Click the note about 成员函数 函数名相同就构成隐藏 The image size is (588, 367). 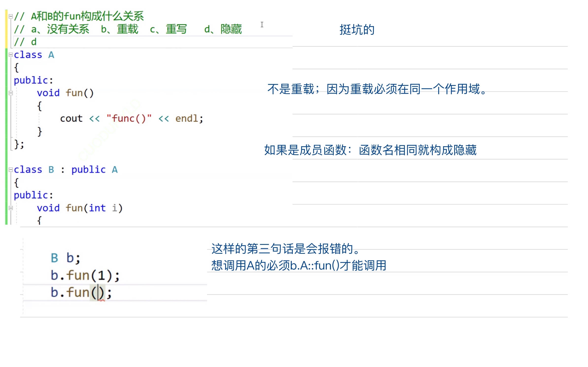370,150
